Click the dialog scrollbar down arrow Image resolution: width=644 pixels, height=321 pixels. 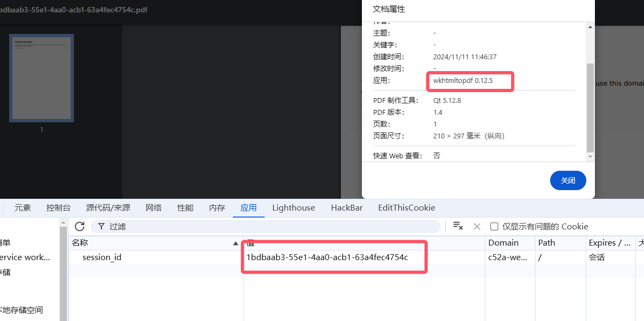tap(590, 156)
